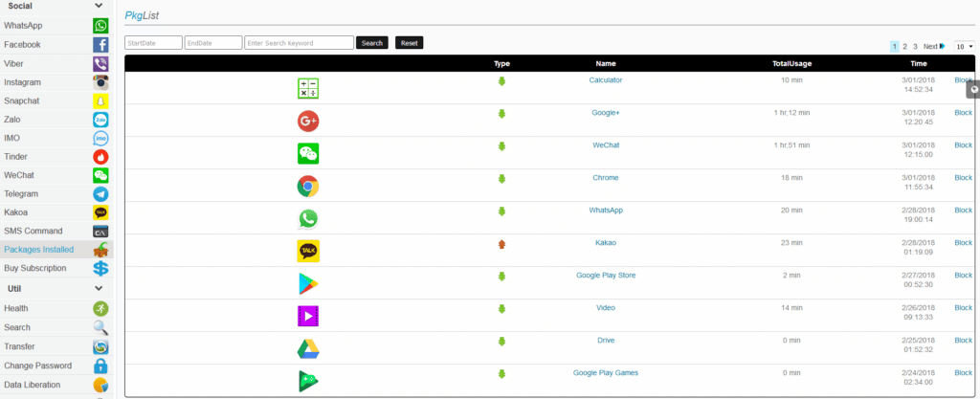Click the Kakao Talk app icon in table
This screenshot has width=980, height=399.
click(x=308, y=251)
